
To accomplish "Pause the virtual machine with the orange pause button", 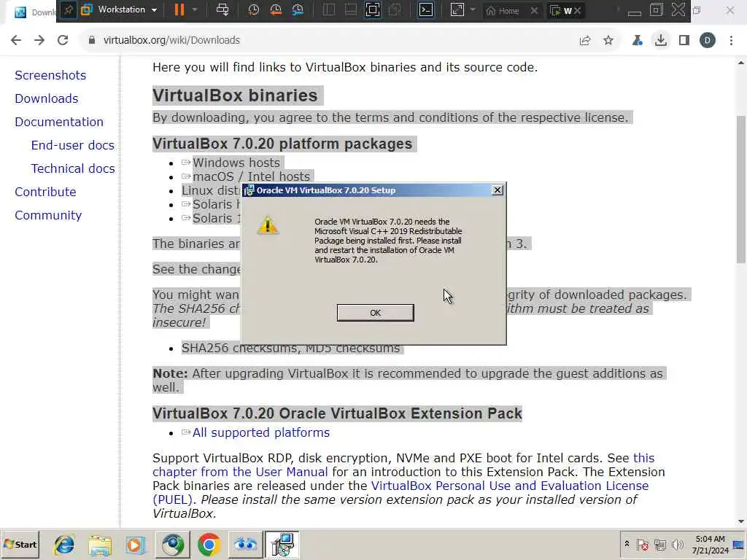I will click(179, 9).
